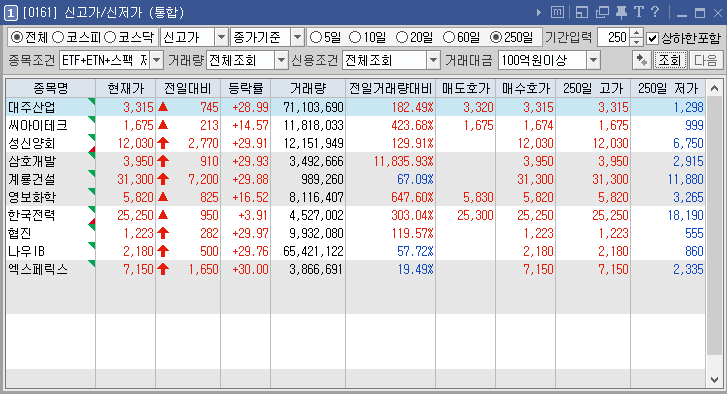727x394 pixels.
Task: Open the 종가기준 dropdown
Action: [297, 37]
